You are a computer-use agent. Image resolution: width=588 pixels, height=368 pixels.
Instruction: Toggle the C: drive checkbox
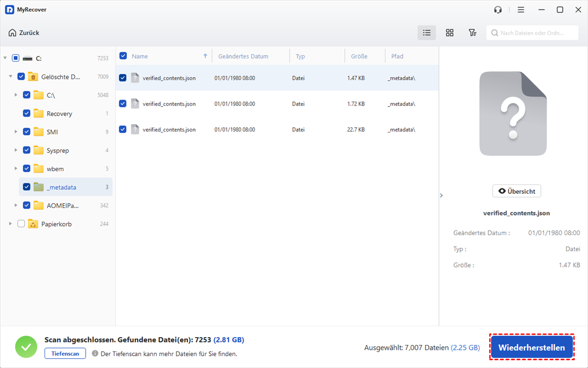16,58
